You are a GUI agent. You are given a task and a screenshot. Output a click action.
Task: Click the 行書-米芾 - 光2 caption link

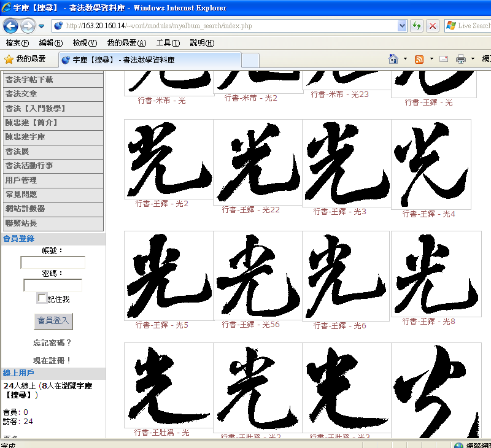251,98
